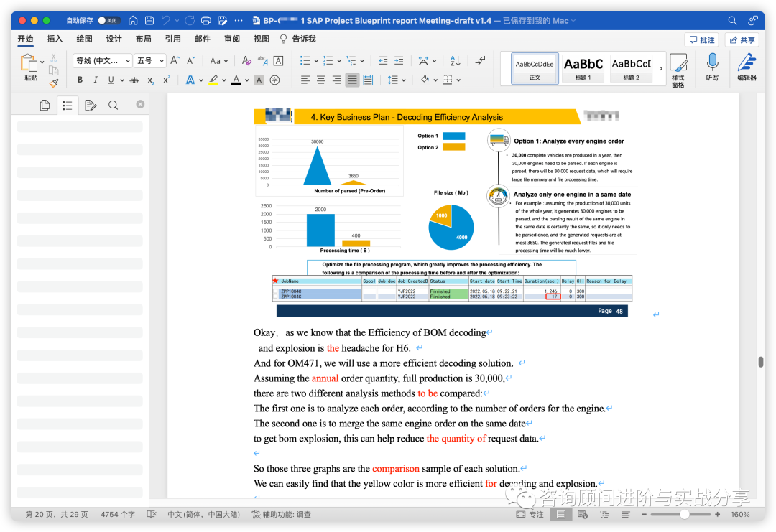Viewport: 776px width, 532px height.
Task: Select the Format Painter brush
Action: pyautogui.click(x=54, y=83)
